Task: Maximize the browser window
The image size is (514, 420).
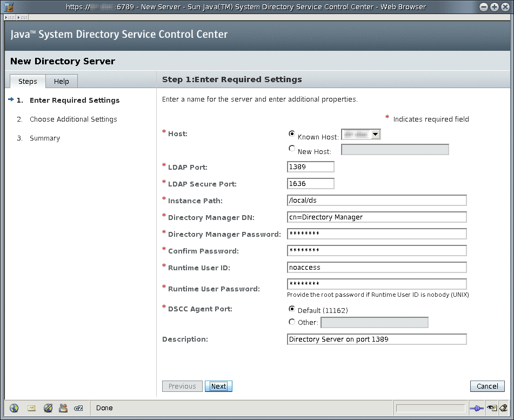Action: pos(495,7)
